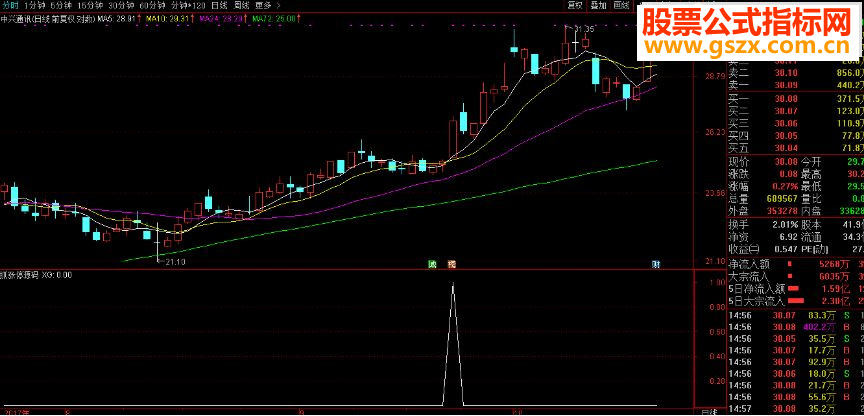Screen dimensions: 864x416
Task: Click the 卖二 30.10 order row
Action: (796, 73)
